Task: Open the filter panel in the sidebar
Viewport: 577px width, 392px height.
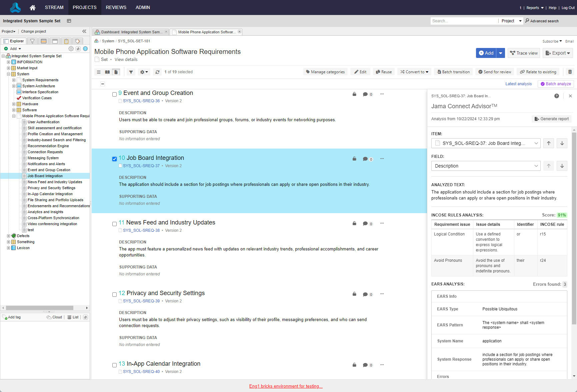Action: [32, 41]
